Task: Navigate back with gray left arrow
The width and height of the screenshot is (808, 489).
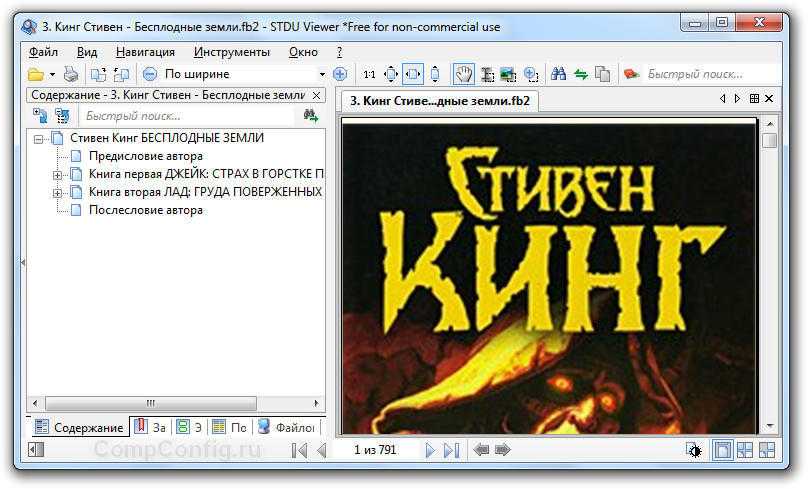Action: click(x=481, y=450)
